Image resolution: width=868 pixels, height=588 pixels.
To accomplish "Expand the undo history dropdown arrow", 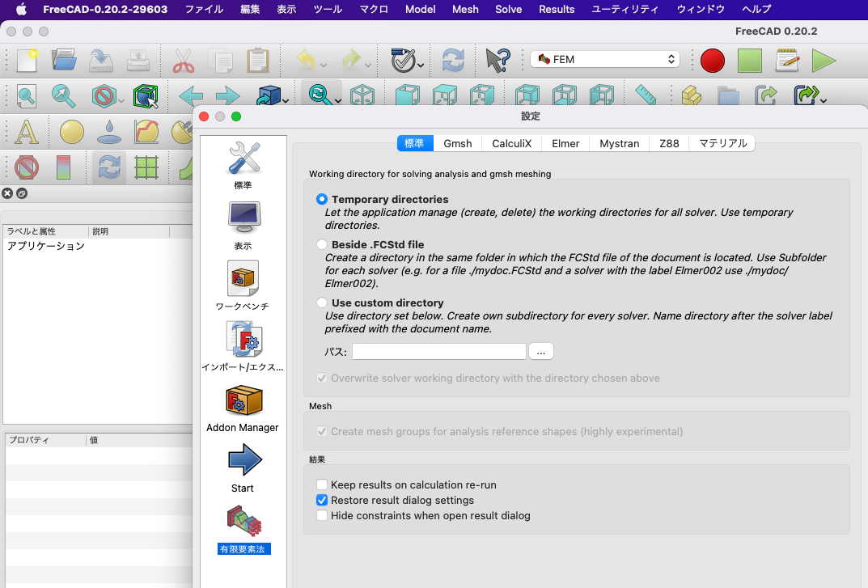I will (324, 66).
